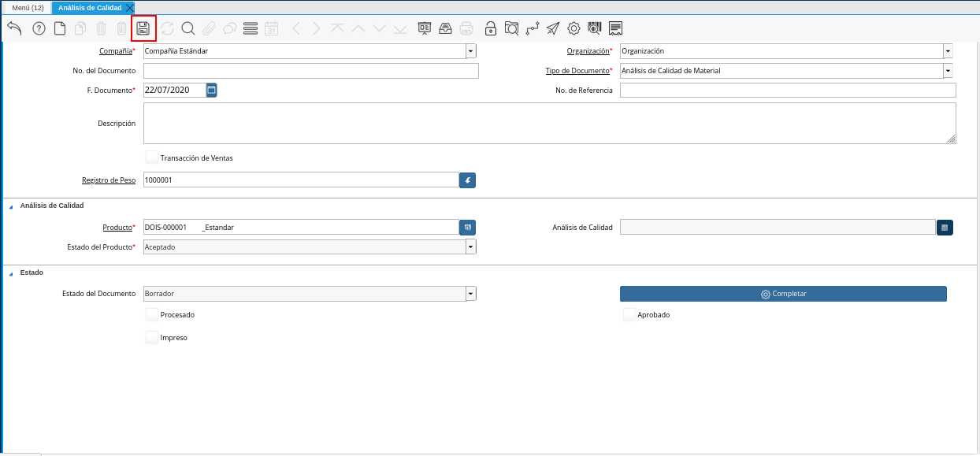Click the underlined Producto label link
Image resolution: width=980 pixels, height=456 pixels.
pyautogui.click(x=117, y=227)
